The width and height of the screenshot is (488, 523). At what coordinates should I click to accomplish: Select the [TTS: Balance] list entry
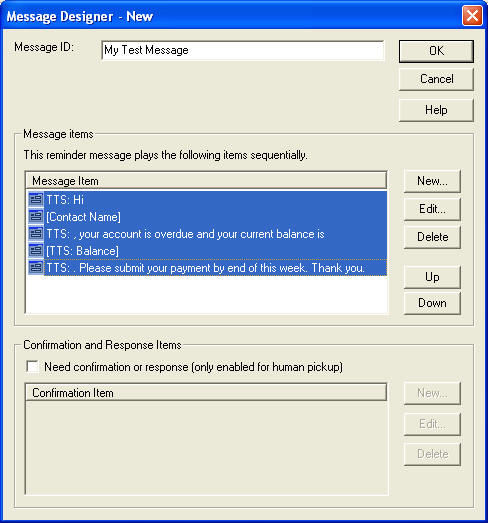pos(206,251)
